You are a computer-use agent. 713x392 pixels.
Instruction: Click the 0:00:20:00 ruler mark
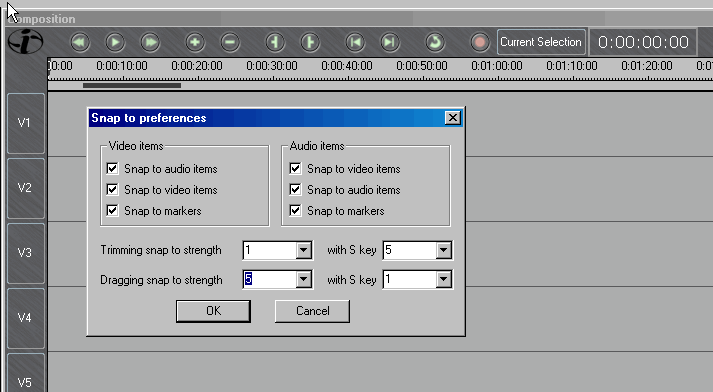(x=197, y=66)
